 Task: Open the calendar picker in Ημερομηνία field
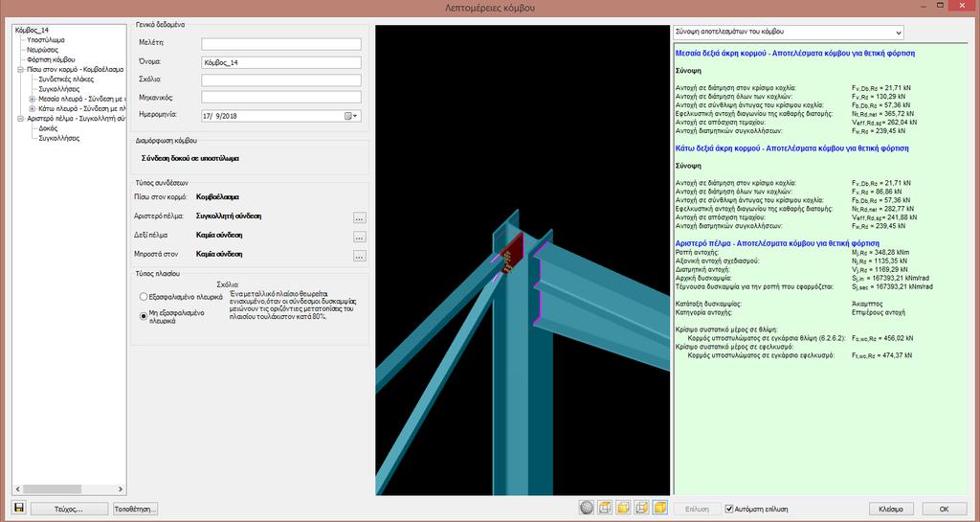(x=351, y=116)
